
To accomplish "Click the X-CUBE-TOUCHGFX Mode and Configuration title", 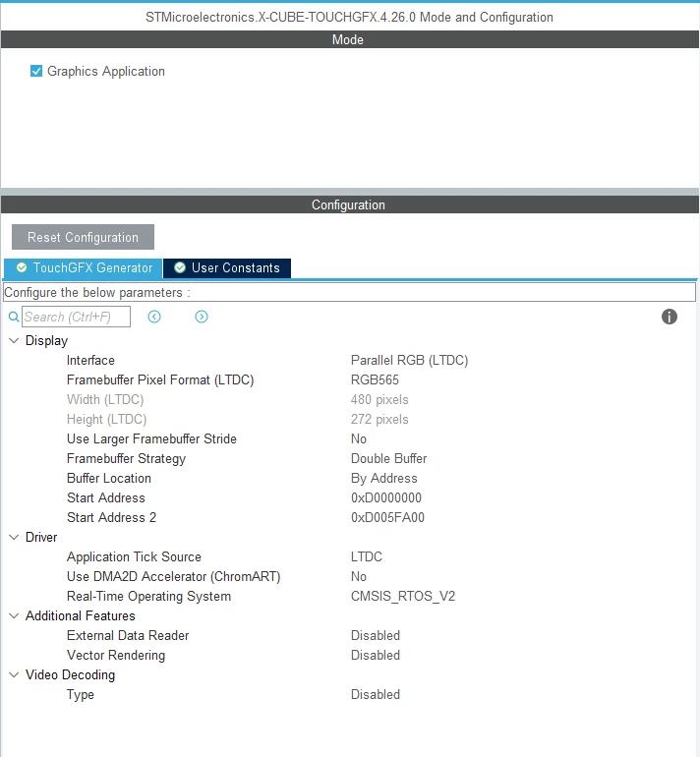I will [x=349, y=17].
